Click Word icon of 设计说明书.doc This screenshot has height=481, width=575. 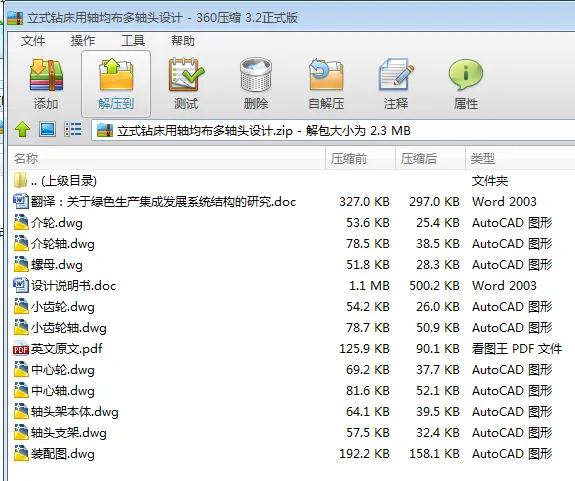coord(21,285)
